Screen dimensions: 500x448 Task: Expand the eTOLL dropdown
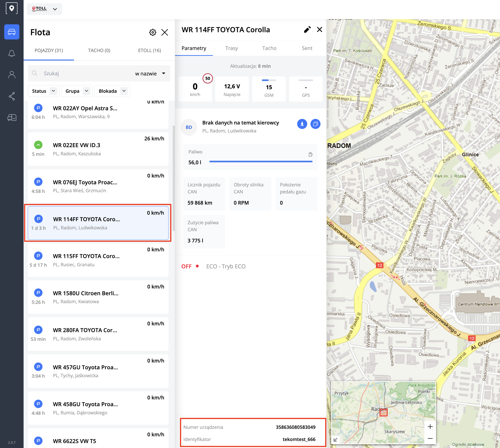tap(44, 9)
